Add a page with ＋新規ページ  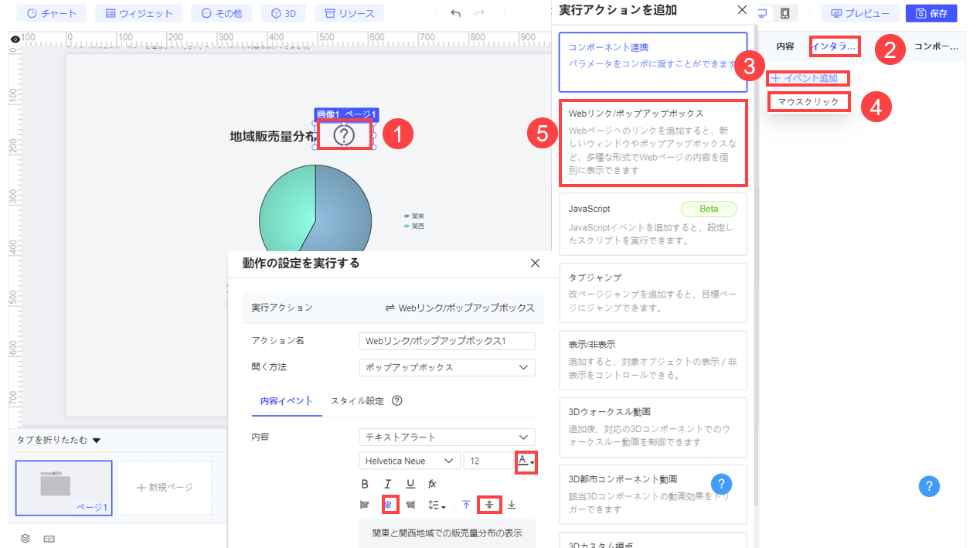pos(164,488)
